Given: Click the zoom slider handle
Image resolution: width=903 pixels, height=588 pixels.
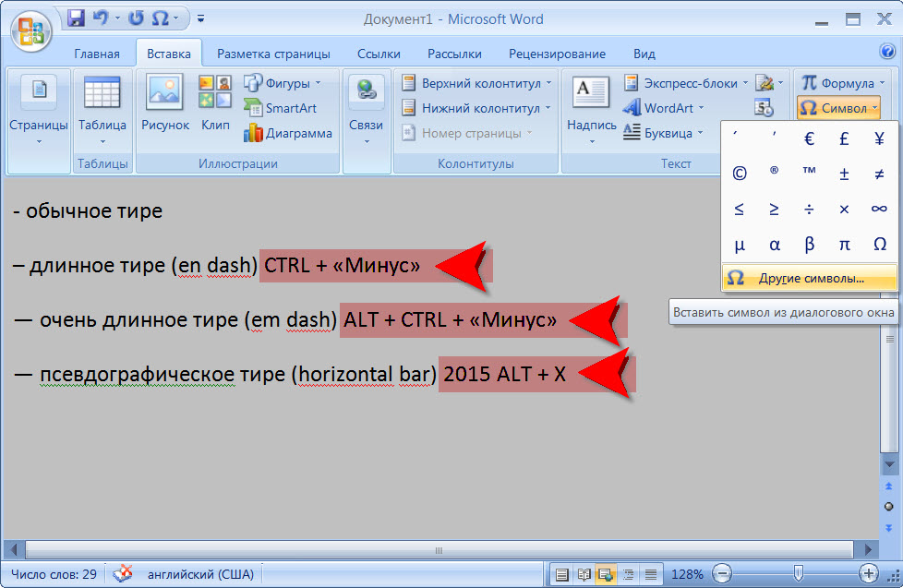Looking at the screenshot, I should coord(798,572).
